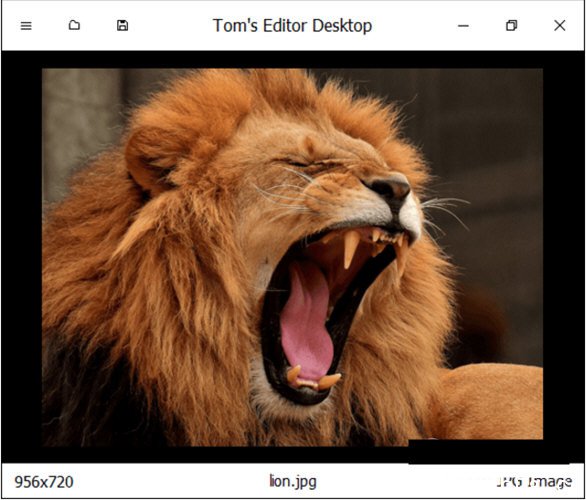
Task: Minimize the Tom's Editor Desktop window
Action: 463,26
